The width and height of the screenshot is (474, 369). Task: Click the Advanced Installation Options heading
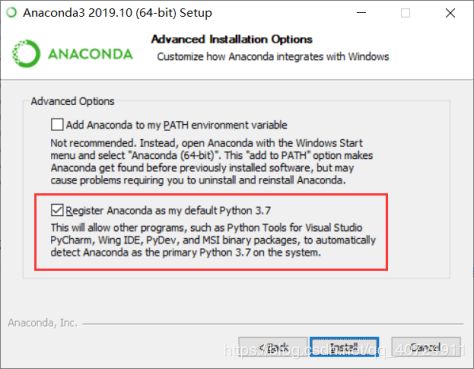tap(232, 39)
